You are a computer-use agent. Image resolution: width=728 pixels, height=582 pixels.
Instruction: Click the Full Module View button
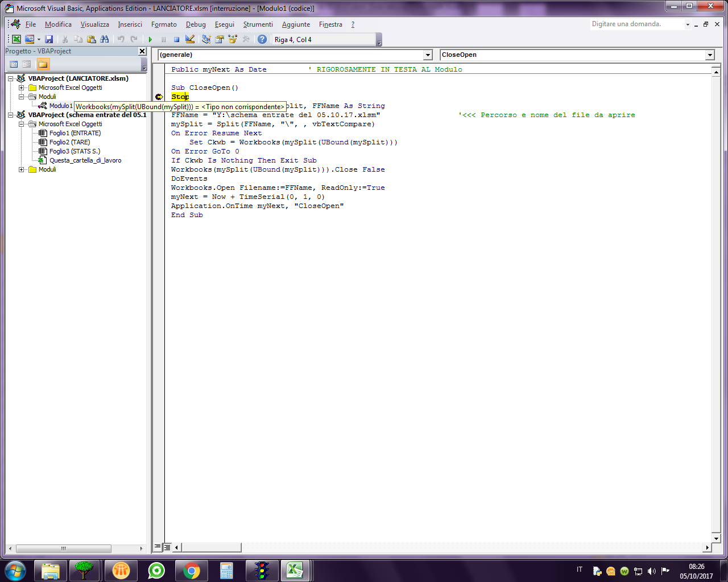click(167, 547)
